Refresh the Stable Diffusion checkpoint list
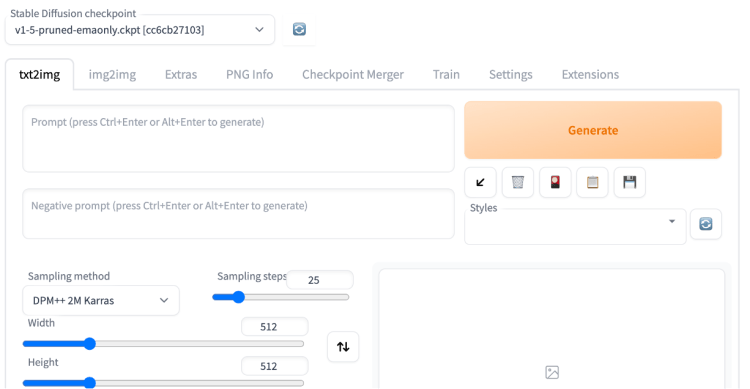Image resolution: width=750 pixels, height=389 pixels. pyautogui.click(x=299, y=30)
